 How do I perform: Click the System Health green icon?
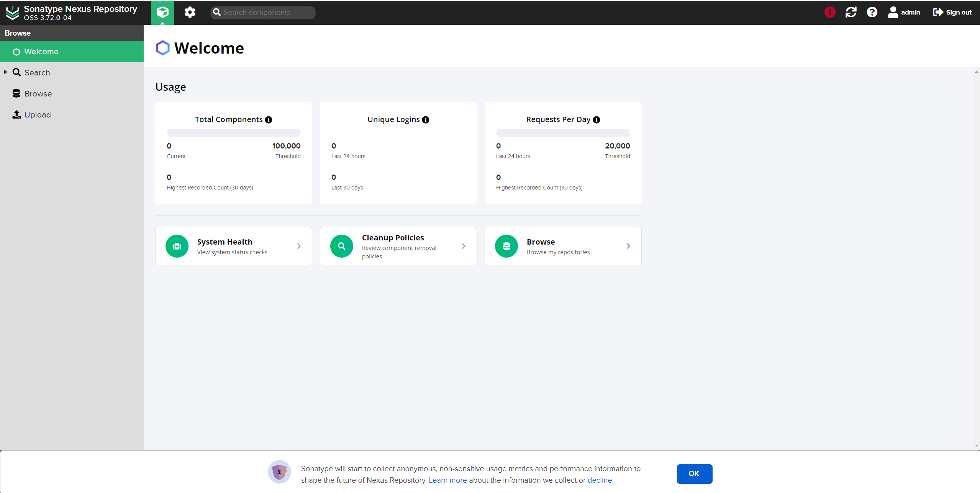coord(177,246)
